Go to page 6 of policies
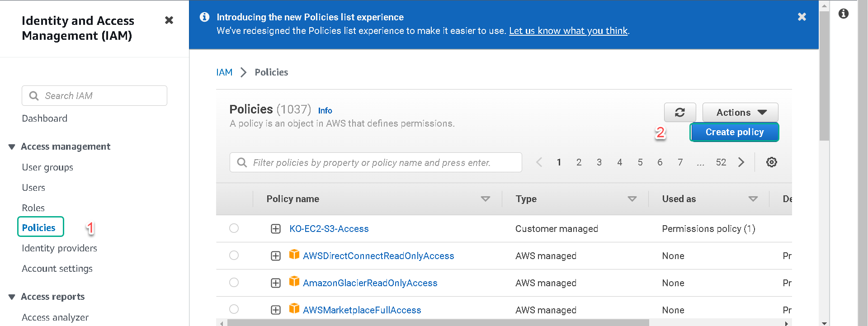The width and height of the screenshot is (868, 326). click(x=660, y=162)
